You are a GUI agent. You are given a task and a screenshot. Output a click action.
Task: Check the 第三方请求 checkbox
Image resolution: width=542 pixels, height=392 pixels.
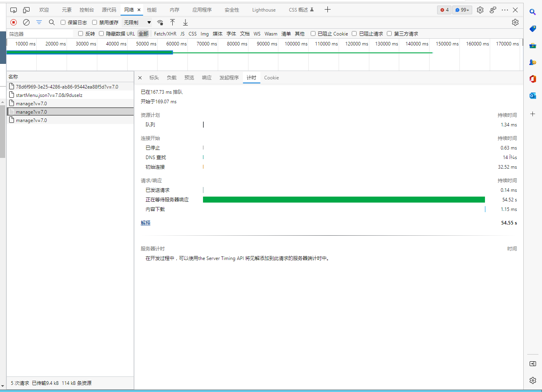point(389,33)
